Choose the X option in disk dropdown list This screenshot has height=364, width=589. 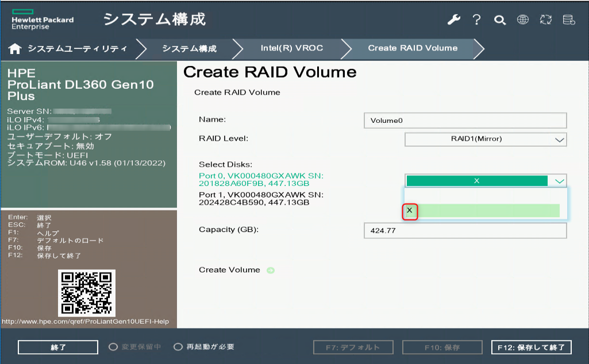(x=483, y=211)
